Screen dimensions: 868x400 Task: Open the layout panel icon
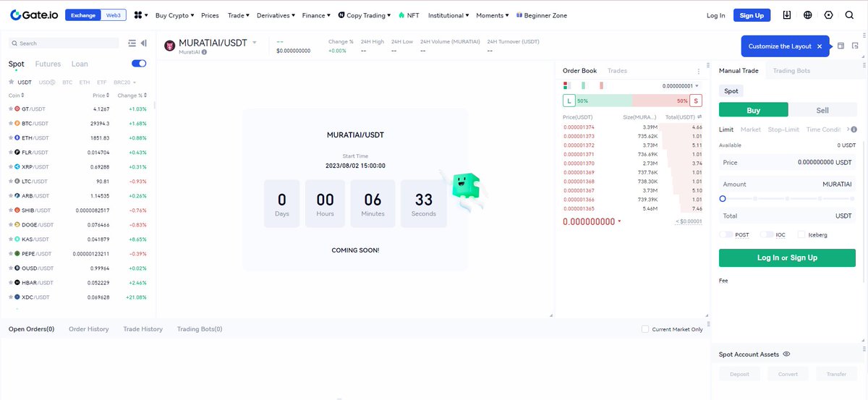tap(841, 46)
